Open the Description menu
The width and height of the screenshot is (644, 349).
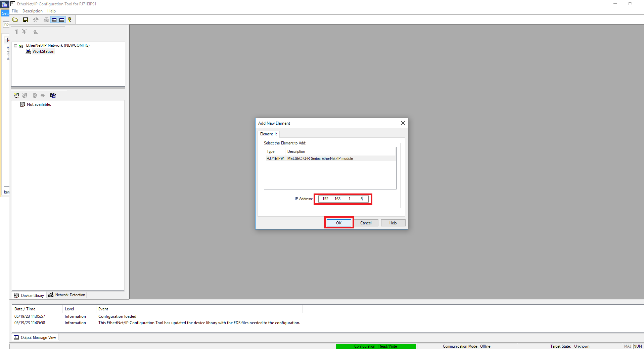coord(32,11)
